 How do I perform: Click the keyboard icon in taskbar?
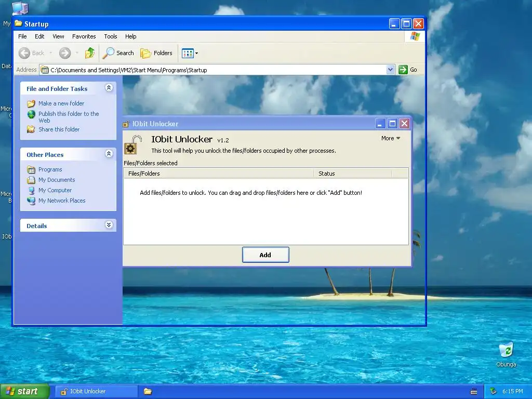point(474,392)
